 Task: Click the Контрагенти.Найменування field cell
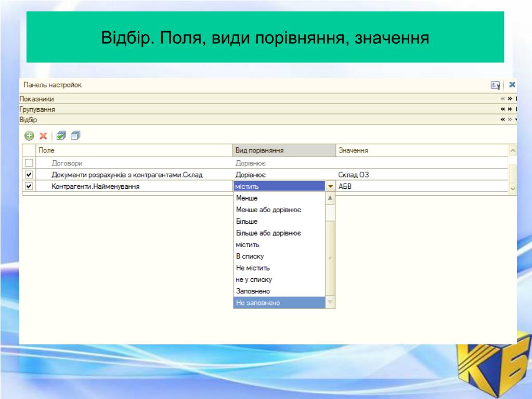(x=134, y=186)
